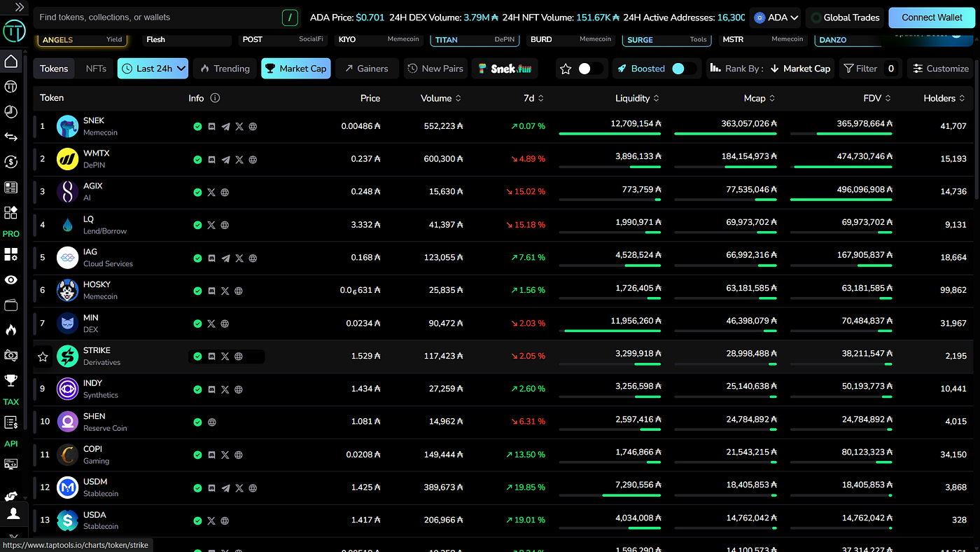Toggle the favorites star switch
This screenshot has width=980, height=552.
[591, 69]
